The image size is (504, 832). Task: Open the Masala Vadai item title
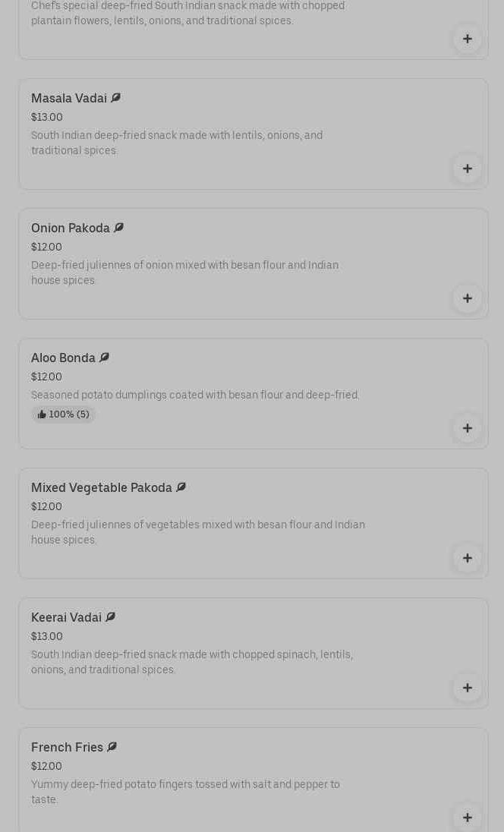point(69,99)
